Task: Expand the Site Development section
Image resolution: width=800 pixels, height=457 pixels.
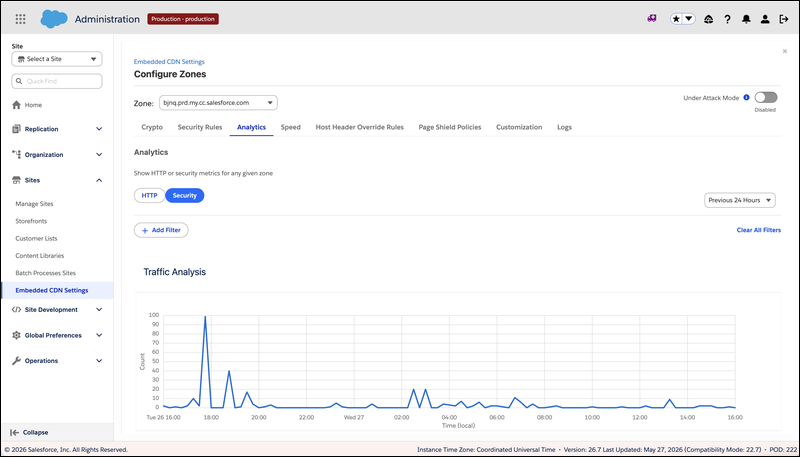Action: point(99,310)
